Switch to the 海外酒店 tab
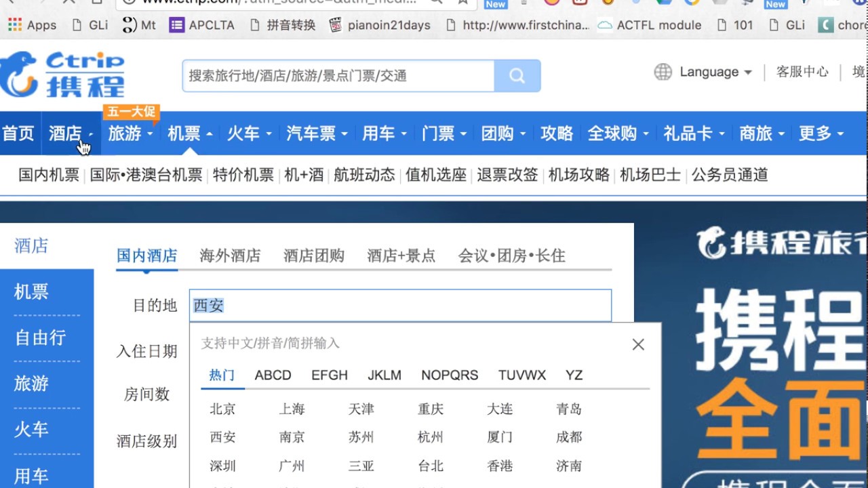This screenshot has height=488, width=868. (231, 256)
